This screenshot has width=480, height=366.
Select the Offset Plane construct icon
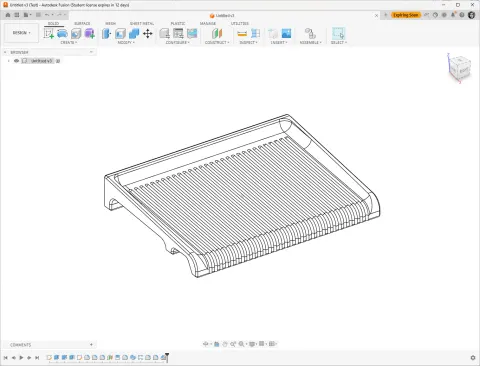click(217, 33)
